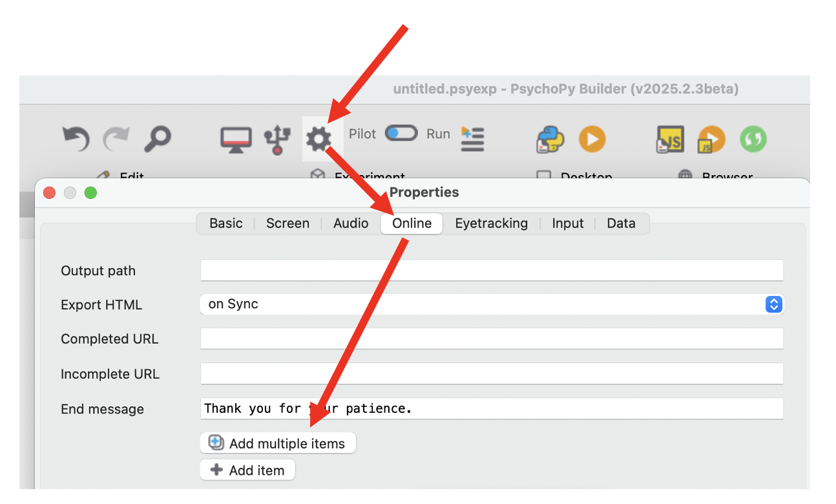Click the Completed URL input field

click(x=492, y=339)
